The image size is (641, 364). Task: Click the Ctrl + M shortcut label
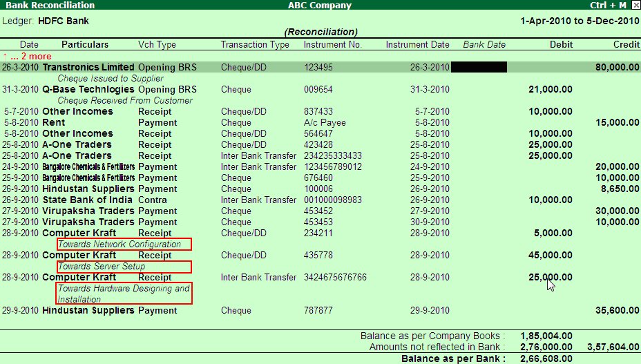608,5
